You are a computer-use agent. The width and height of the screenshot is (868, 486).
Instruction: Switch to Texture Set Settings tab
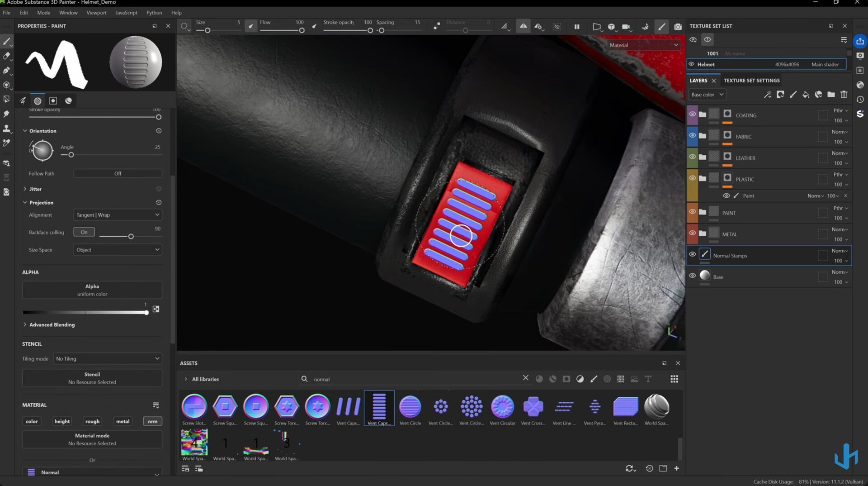pyautogui.click(x=751, y=81)
